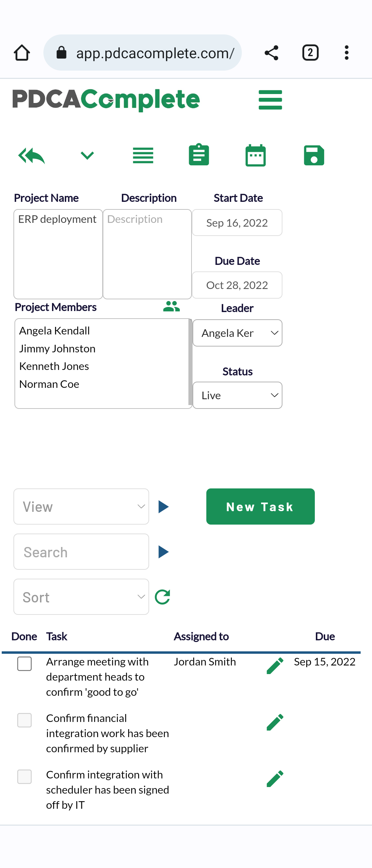
Task: Edit the Arrange meeting task with the pencil icon
Action: pyautogui.click(x=275, y=665)
